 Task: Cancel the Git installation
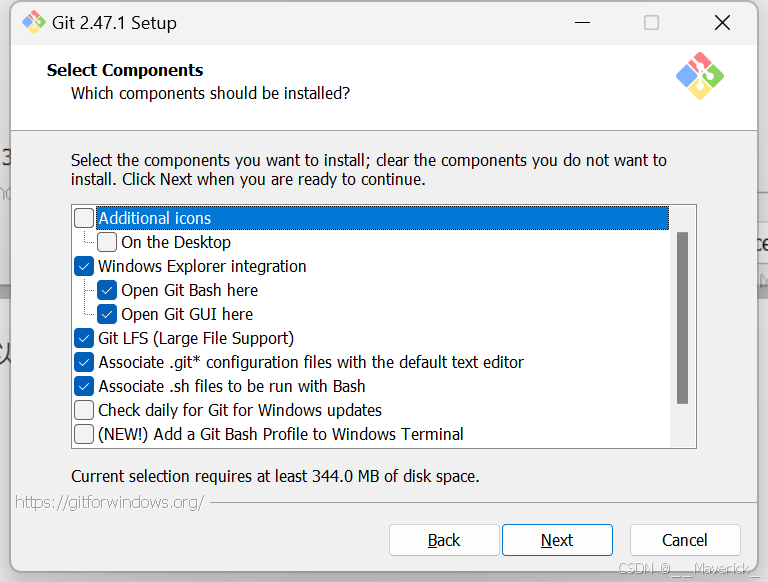[x=685, y=540]
